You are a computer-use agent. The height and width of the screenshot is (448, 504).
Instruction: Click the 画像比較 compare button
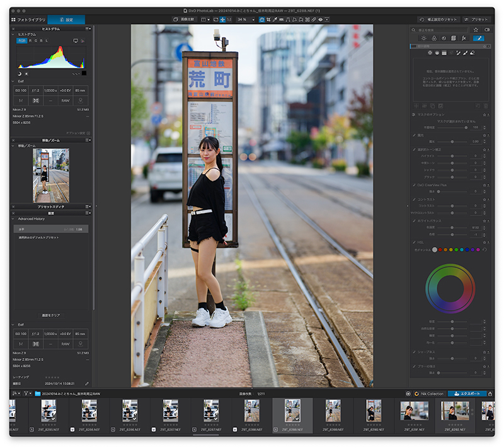click(185, 20)
